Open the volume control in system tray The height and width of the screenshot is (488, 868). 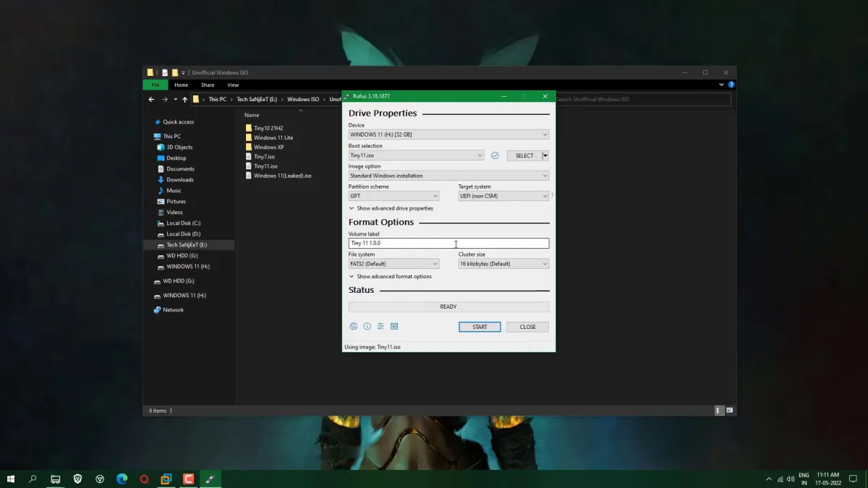click(x=790, y=479)
